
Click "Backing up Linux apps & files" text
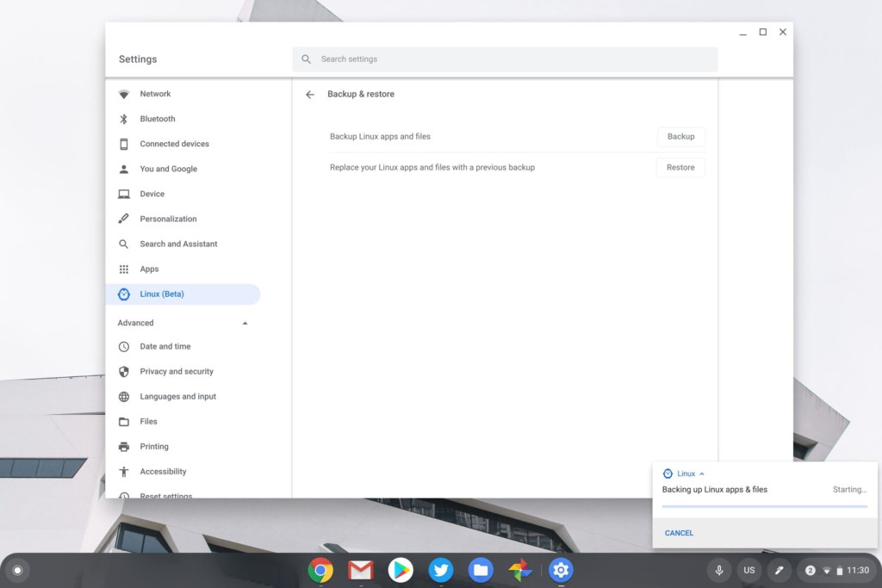(x=715, y=490)
